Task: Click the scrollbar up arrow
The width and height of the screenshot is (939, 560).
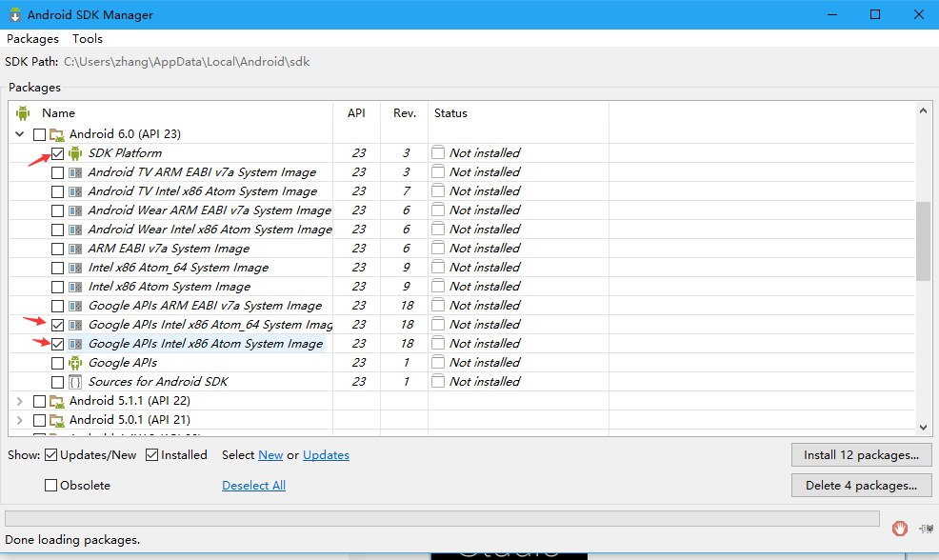Action: (x=923, y=110)
